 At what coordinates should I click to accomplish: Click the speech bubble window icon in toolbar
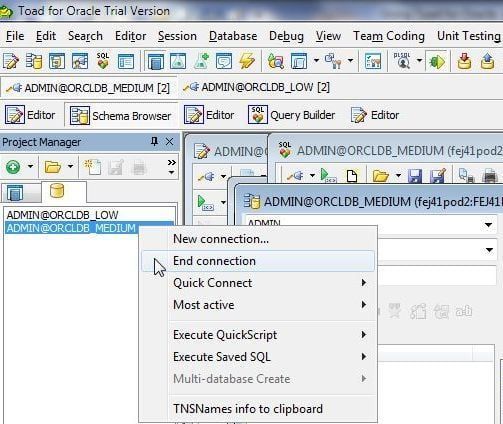(x=224, y=61)
